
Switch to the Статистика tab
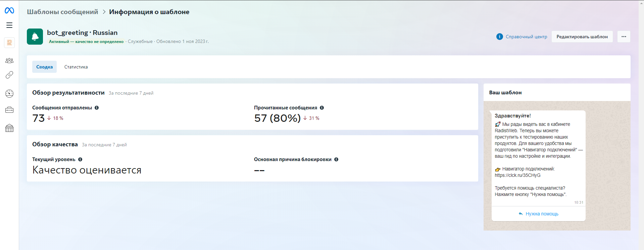point(76,67)
